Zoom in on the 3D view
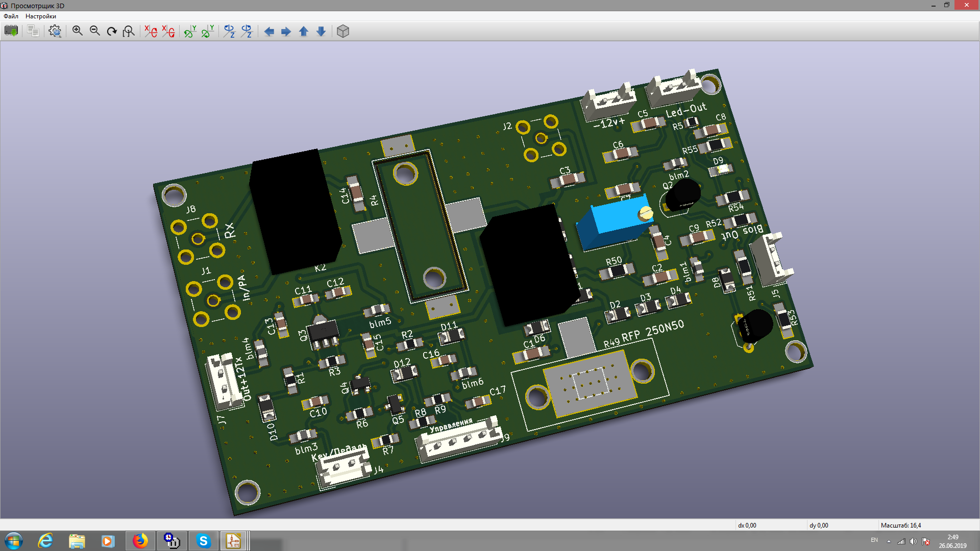 click(78, 31)
